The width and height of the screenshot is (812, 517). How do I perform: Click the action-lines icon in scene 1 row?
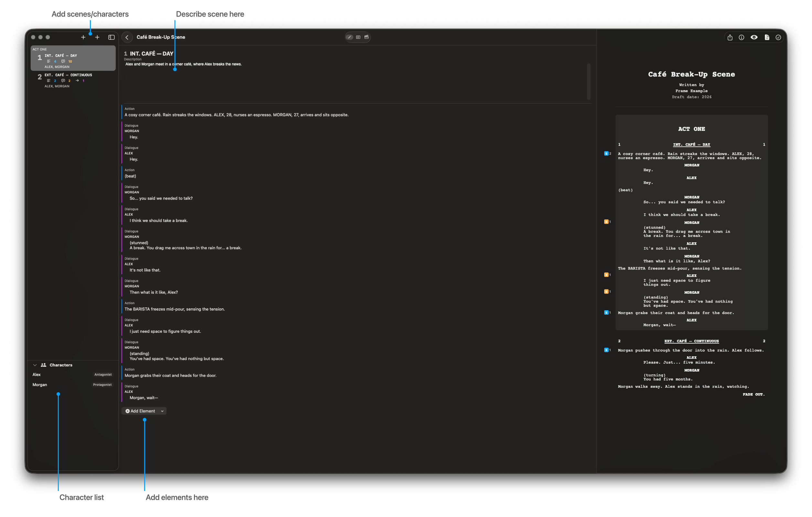click(x=48, y=61)
